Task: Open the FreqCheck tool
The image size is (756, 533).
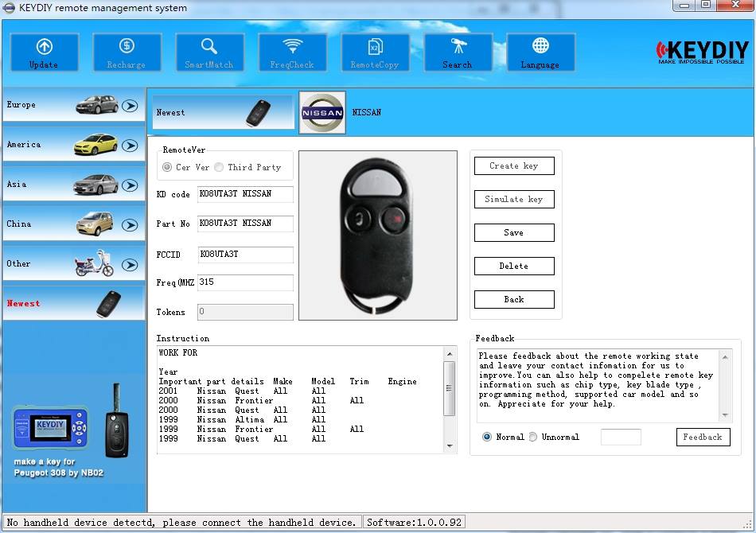Action: (x=292, y=52)
